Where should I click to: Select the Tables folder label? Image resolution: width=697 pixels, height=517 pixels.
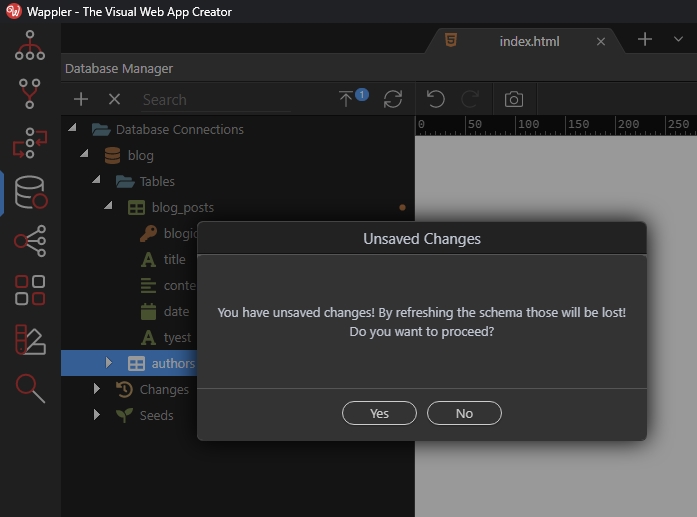(x=157, y=181)
